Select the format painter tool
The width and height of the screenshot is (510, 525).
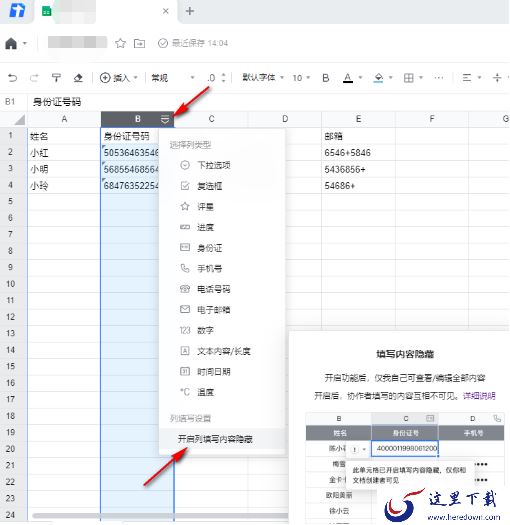pyautogui.click(x=56, y=78)
